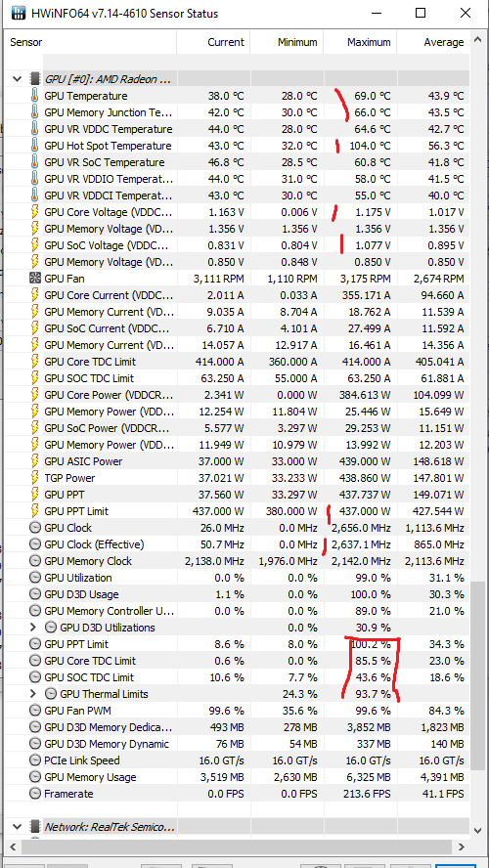Click lightning icon of GPU SoC Power row
The height and width of the screenshot is (868, 489).
point(35,428)
